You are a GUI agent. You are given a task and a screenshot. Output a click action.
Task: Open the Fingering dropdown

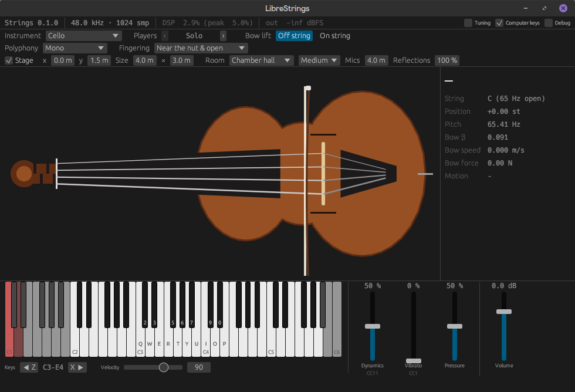[x=201, y=48]
